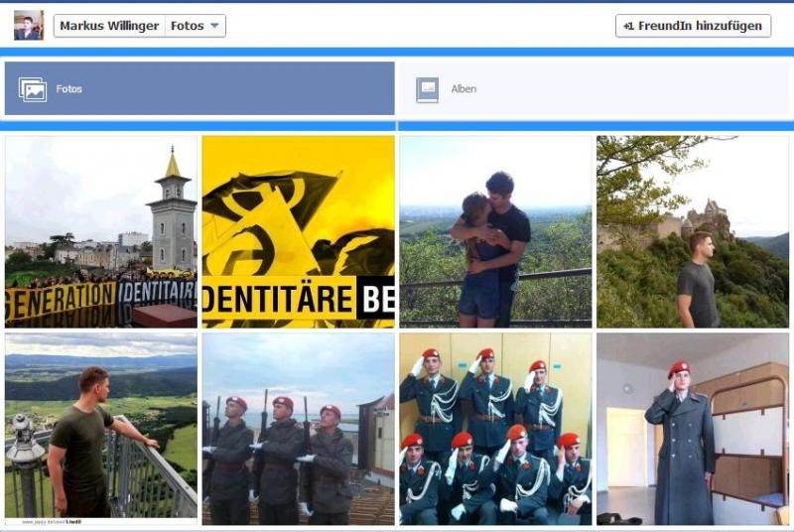Viewport: 794px width, 532px height.
Task: Open photo of man before castle ruin
Action: [x=693, y=231]
